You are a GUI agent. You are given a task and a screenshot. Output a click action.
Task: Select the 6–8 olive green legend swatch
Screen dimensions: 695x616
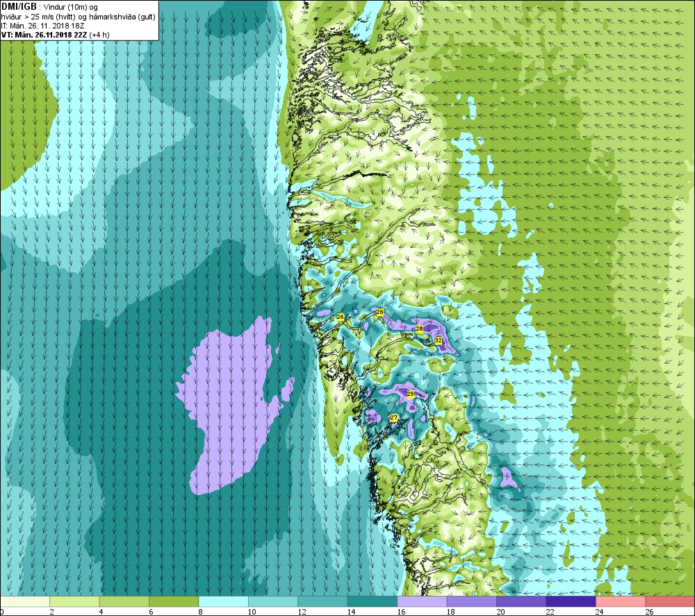point(174,601)
